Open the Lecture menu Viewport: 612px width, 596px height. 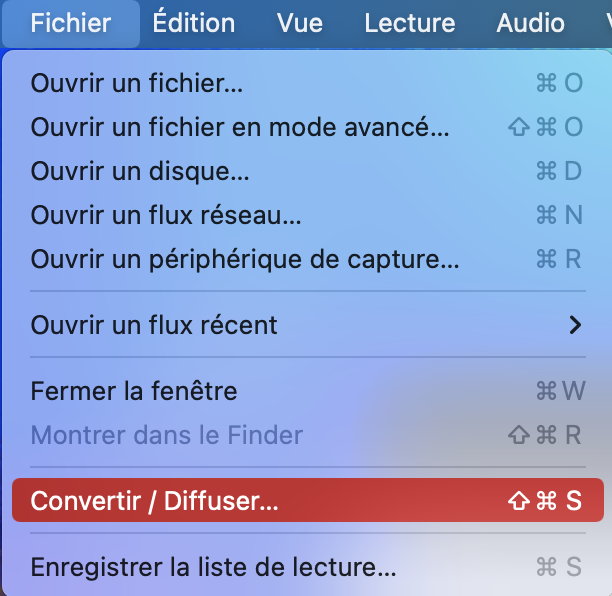pyautogui.click(x=409, y=23)
